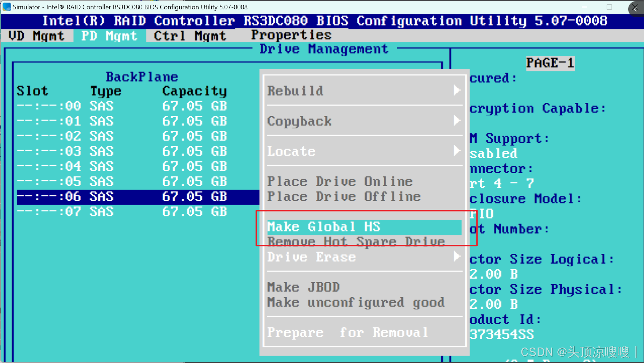Click the Type column header
Image resolution: width=644 pixels, height=363 pixels.
106,91
